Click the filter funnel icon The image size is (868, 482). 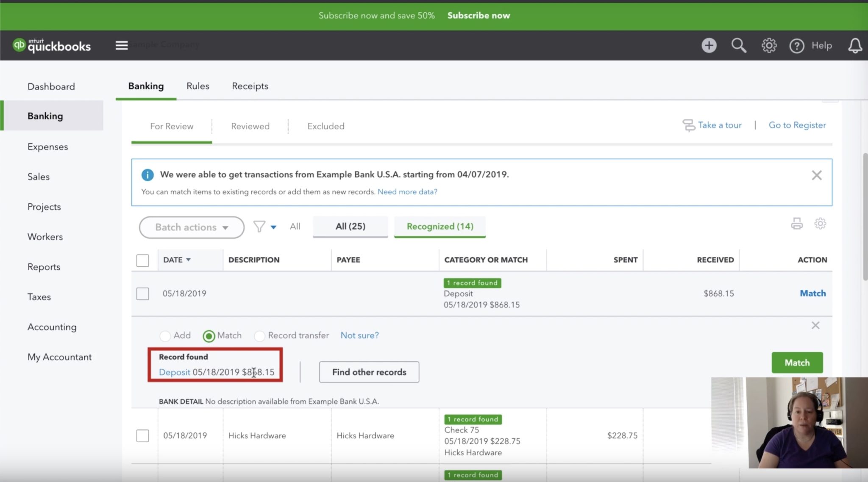pos(259,227)
